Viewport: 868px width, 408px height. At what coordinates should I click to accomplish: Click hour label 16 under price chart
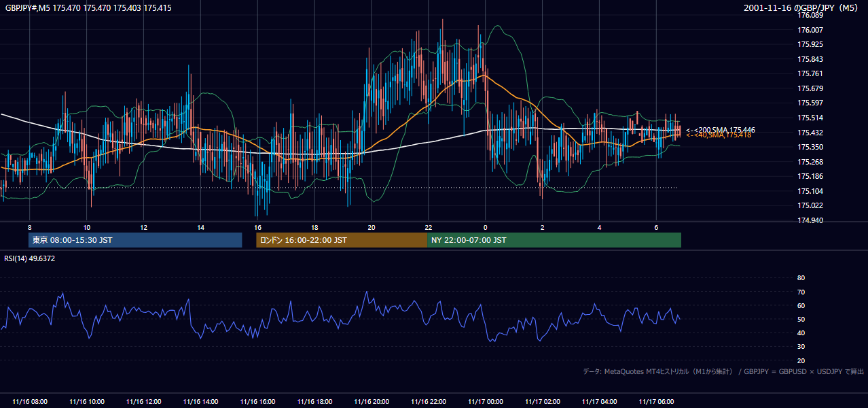click(257, 227)
